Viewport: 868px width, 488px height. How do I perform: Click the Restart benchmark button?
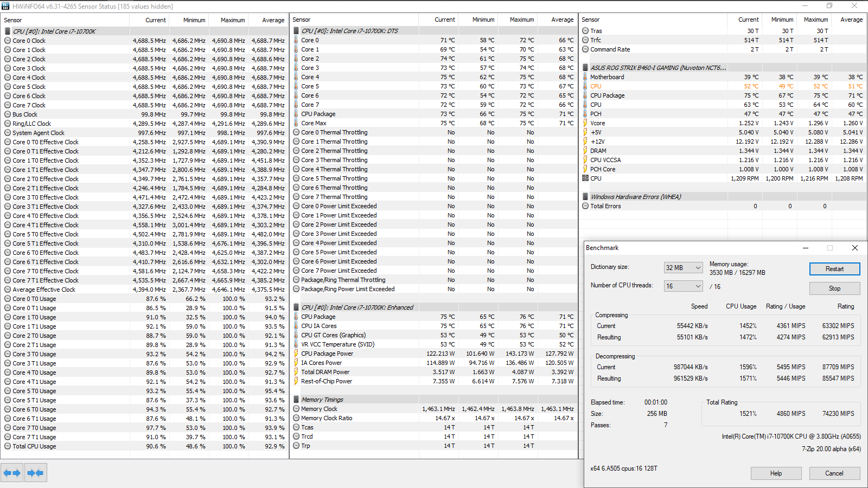point(834,269)
